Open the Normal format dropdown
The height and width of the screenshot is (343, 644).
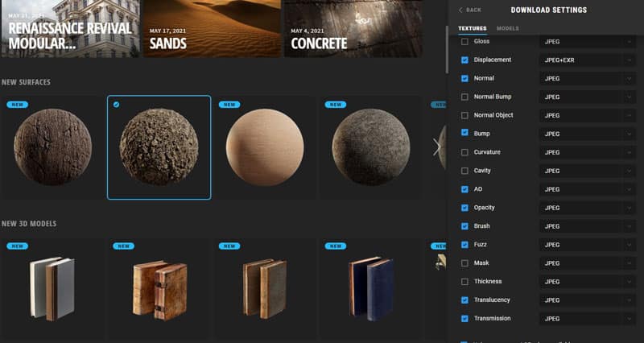[588, 78]
